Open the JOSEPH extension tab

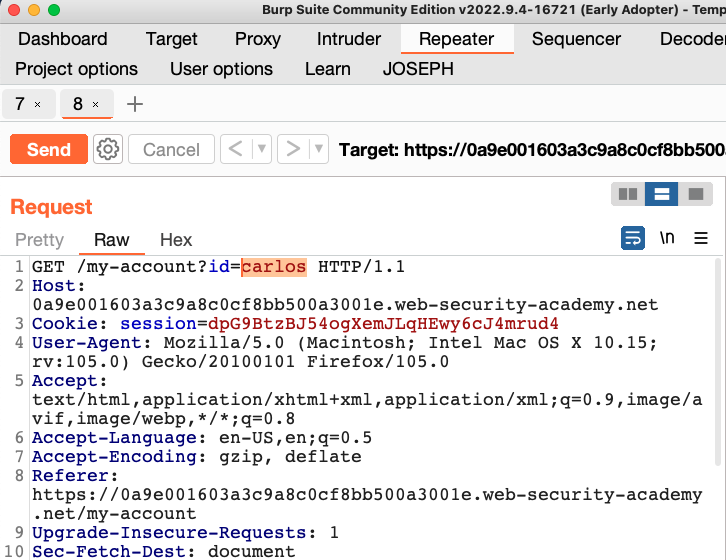tap(418, 69)
